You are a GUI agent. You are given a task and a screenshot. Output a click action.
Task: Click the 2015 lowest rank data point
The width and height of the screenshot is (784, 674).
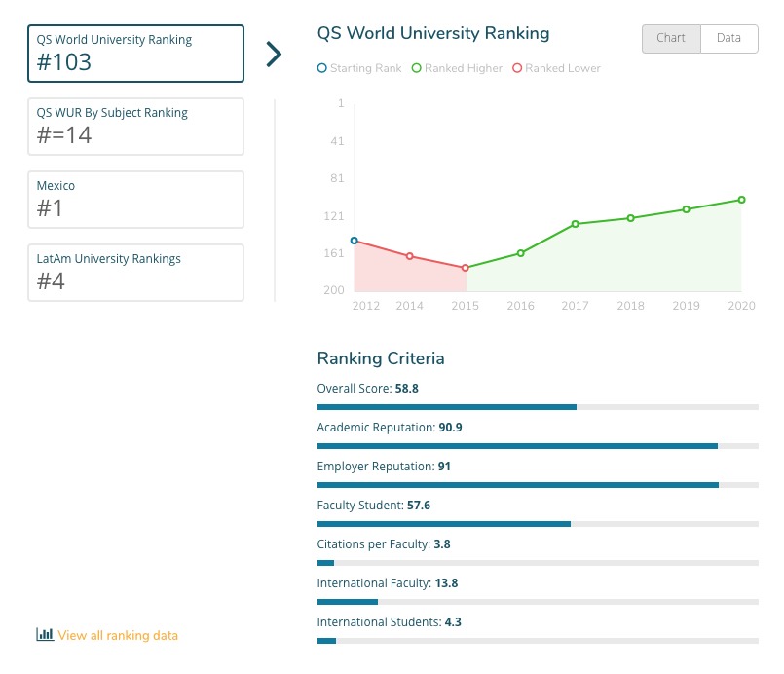pos(465,268)
